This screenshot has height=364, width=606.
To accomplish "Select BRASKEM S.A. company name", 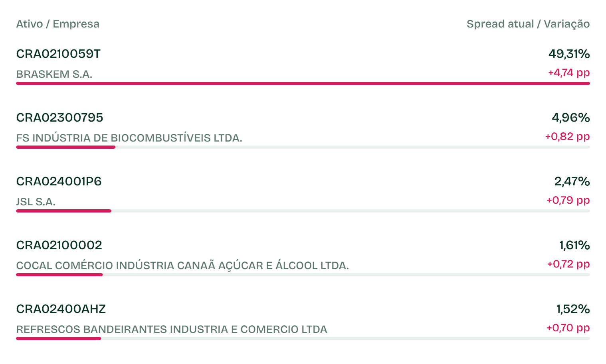I will click(54, 74).
